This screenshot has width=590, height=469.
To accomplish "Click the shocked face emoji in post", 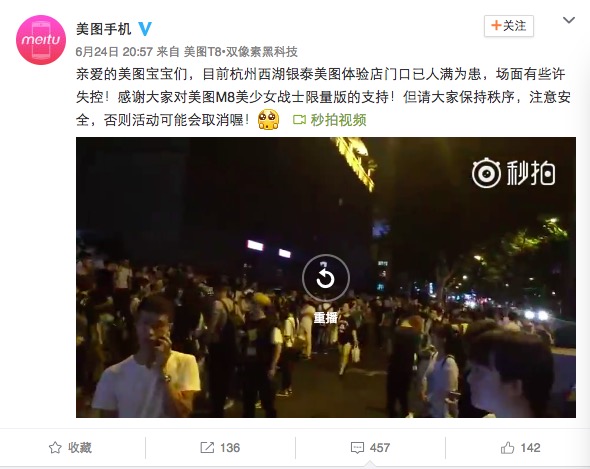I will (268, 120).
